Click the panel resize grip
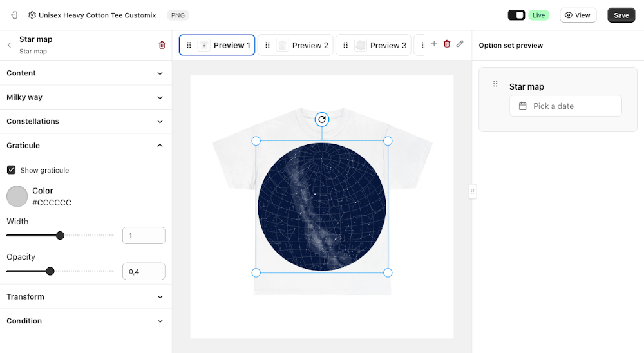Screen dimensions: 644x353 click(472, 191)
